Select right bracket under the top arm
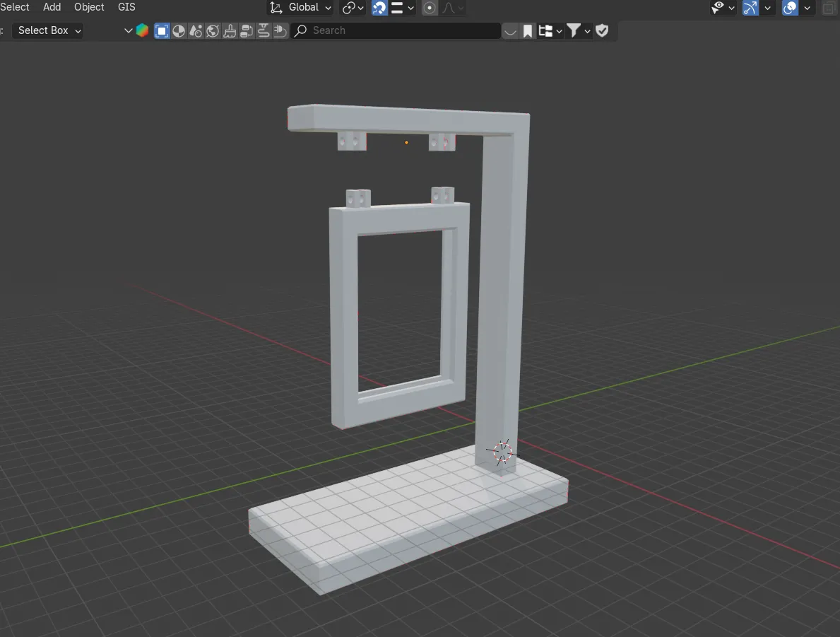840x637 pixels. (442, 142)
